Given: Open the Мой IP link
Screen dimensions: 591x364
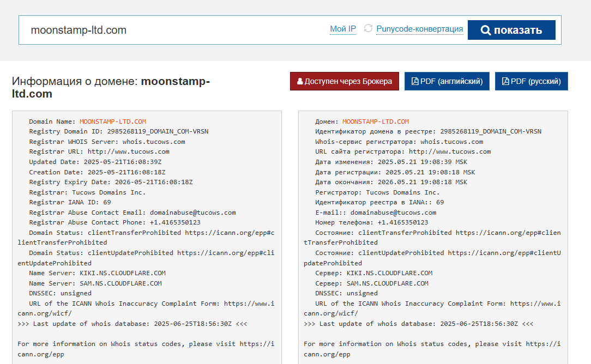Looking at the screenshot, I should (x=342, y=29).
